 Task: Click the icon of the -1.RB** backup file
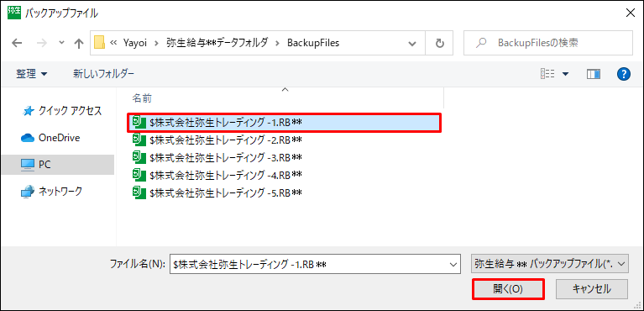pyautogui.click(x=139, y=122)
